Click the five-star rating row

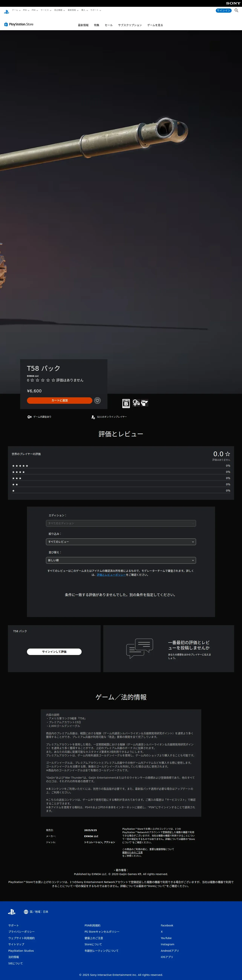tap(121, 466)
